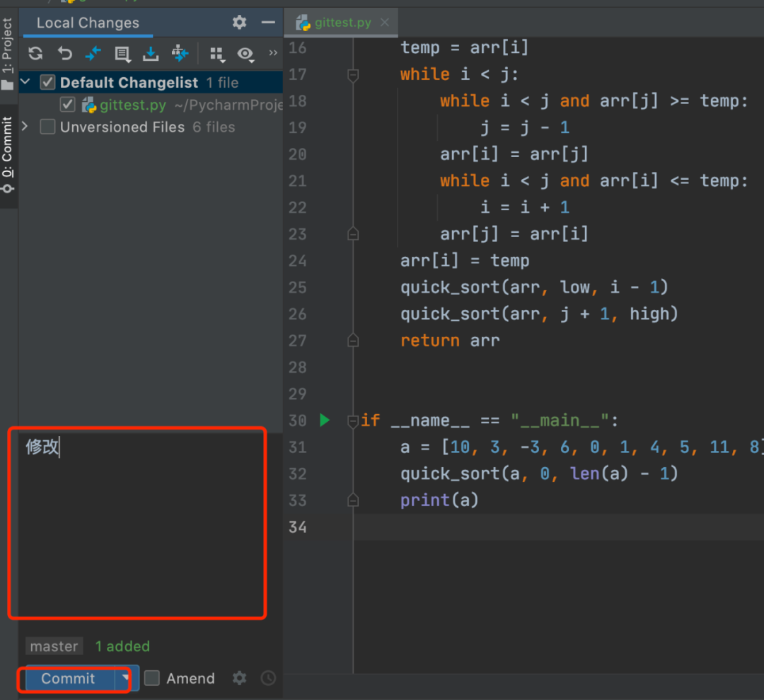This screenshot has width=764, height=700.
Task: Click the Shelve download-arrow icon
Action: pos(151,54)
